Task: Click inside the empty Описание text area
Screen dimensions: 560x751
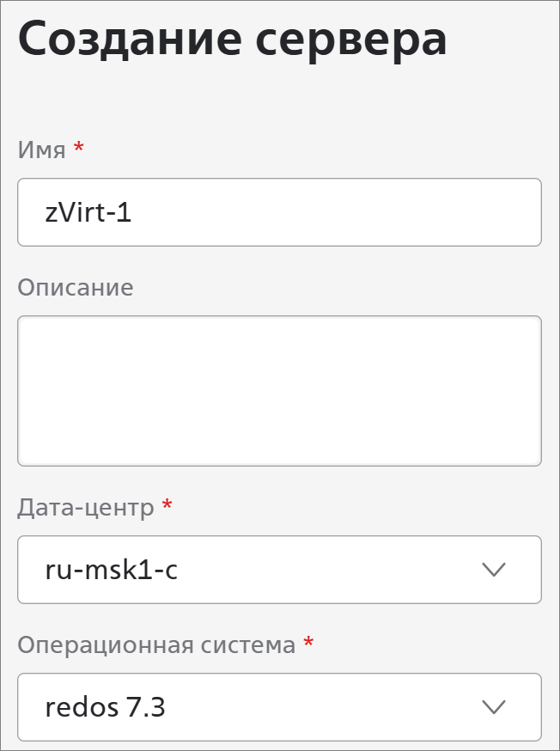Action: tap(279, 391)
